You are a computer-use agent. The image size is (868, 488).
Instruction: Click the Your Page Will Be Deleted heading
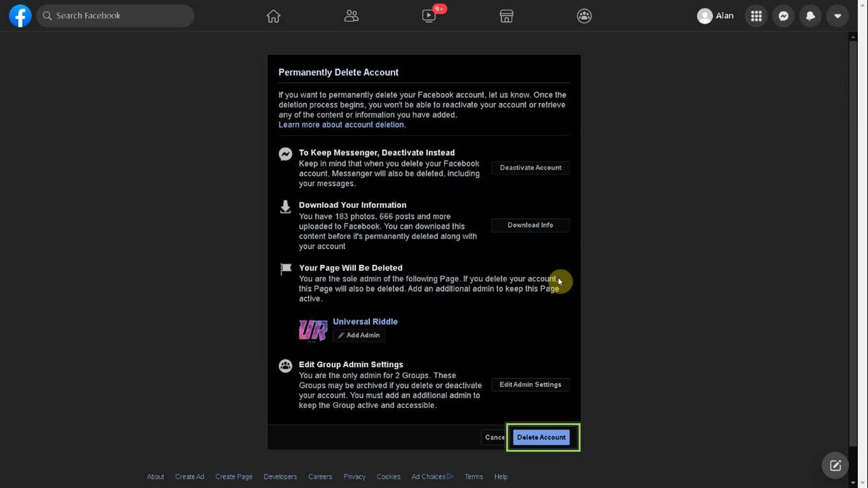(x=351, y=268)
